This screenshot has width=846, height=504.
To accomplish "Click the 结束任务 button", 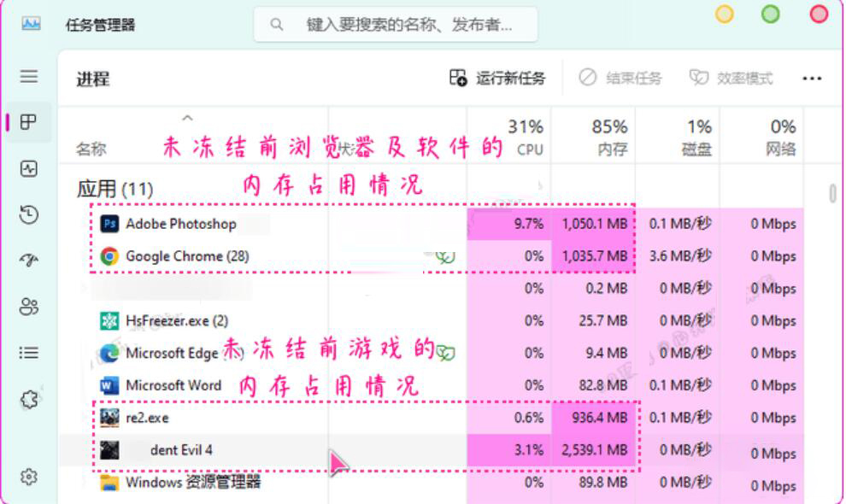I will (x=620, y=79).
